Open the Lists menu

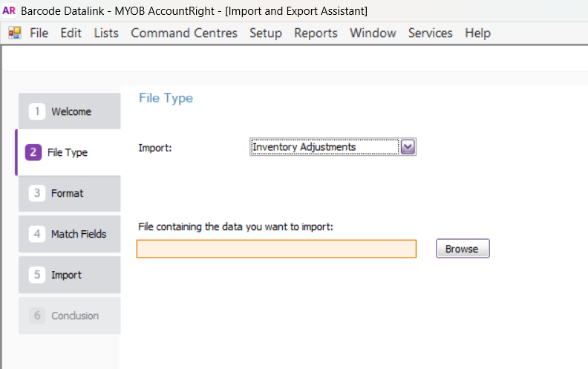pos(106,33)
